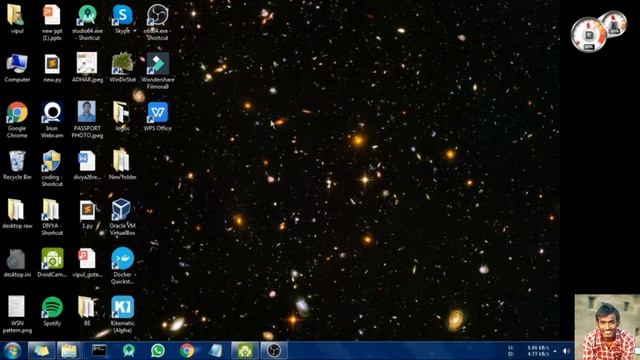Screen dimensions: 640x360
Task: Open Sticky Notes from the taskbar
Action: coord(41,351)
